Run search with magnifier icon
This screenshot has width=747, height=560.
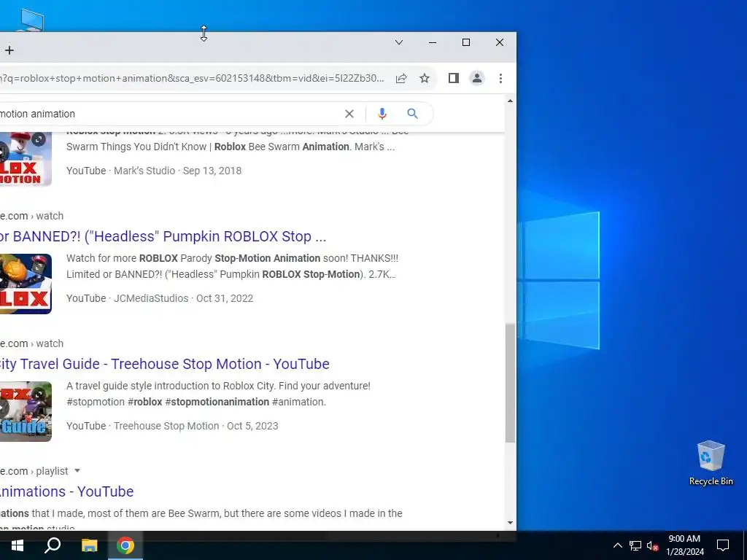click(413, 113)
